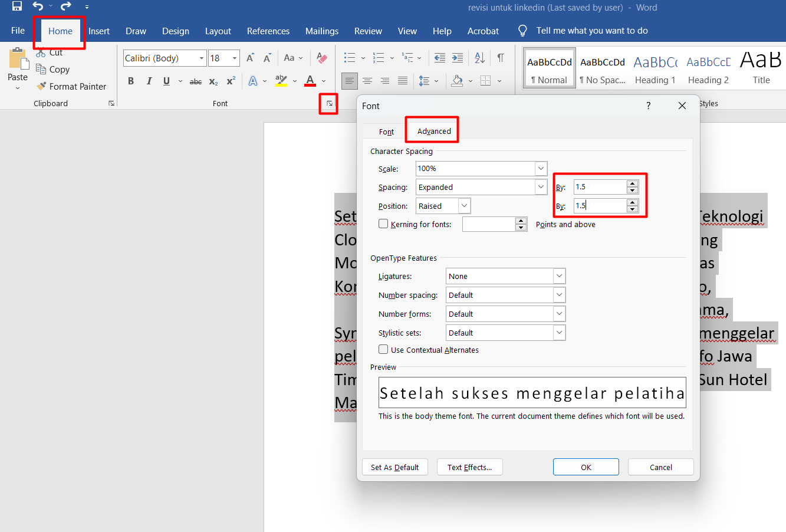
Task: Open the Number forms dropdown
Action: coord(560,314)
